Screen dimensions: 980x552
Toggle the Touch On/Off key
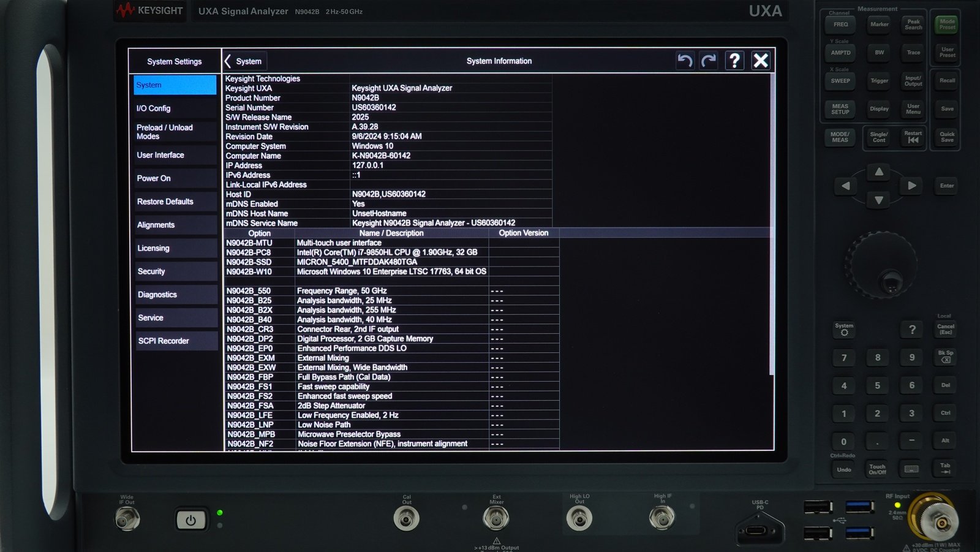click(878, 469)
